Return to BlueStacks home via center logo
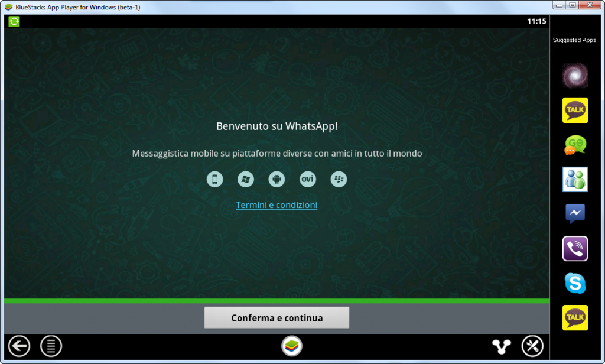The height and width of the screenshot is (364, 605). pos(292,346)
